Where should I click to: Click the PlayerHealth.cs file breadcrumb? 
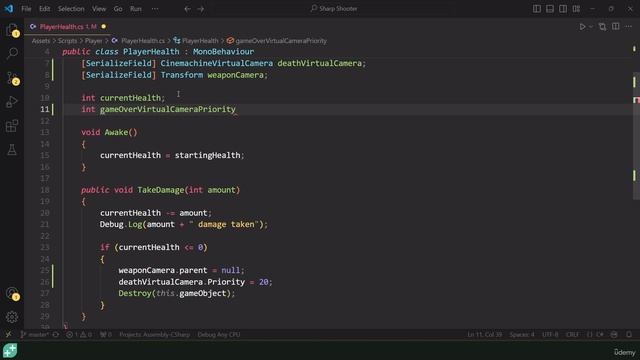click(139, 41)
